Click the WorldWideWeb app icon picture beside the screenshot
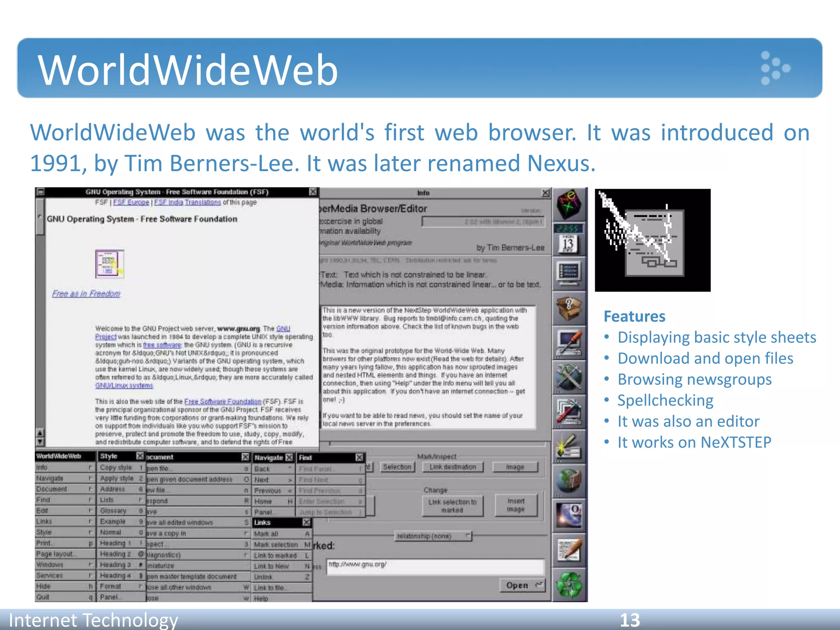The height and width of the screenshot is (630, 840). click(x=653, y=240)
